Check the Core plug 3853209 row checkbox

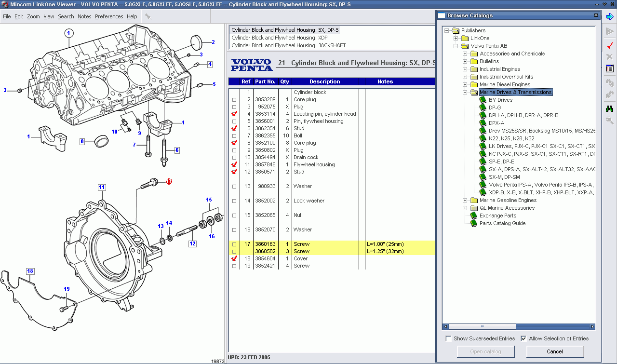point(234,100)
